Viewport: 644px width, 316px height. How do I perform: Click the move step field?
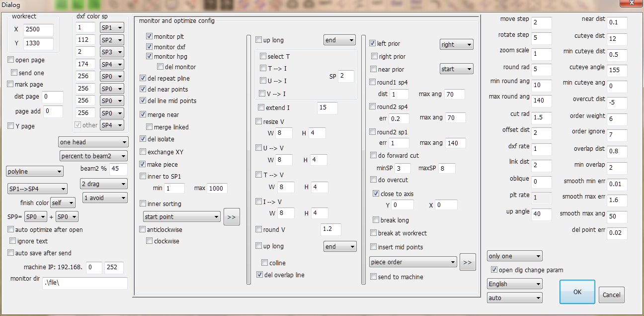tap(541, 22)
